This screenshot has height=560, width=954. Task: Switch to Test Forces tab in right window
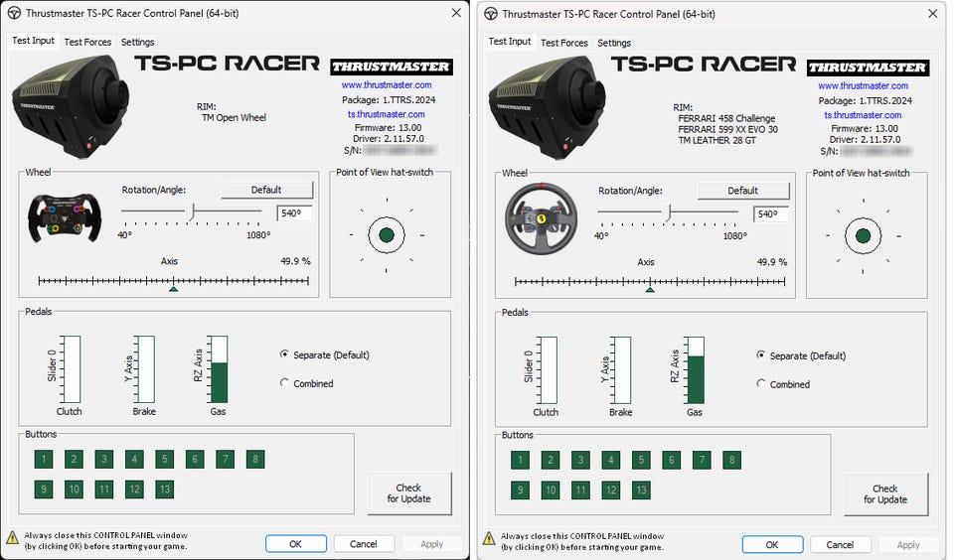click(564, 43)
